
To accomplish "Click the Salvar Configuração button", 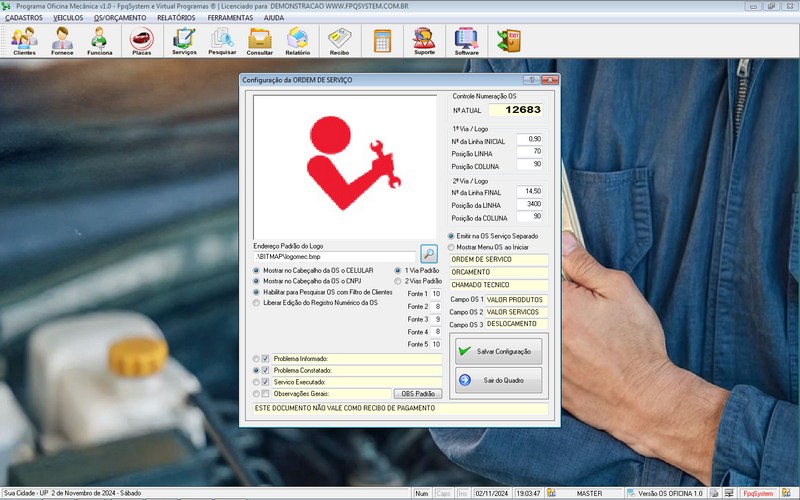I will click(497, 351).
